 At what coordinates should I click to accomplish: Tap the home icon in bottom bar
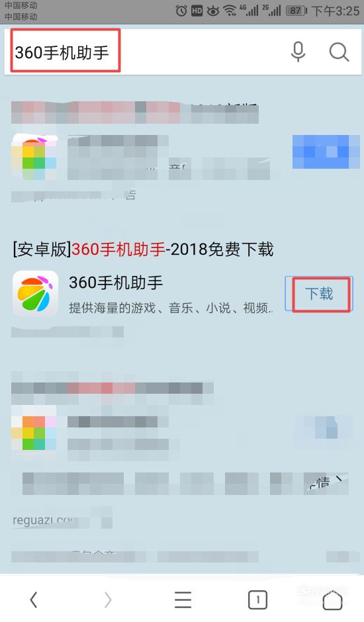(x=333, y=600)
